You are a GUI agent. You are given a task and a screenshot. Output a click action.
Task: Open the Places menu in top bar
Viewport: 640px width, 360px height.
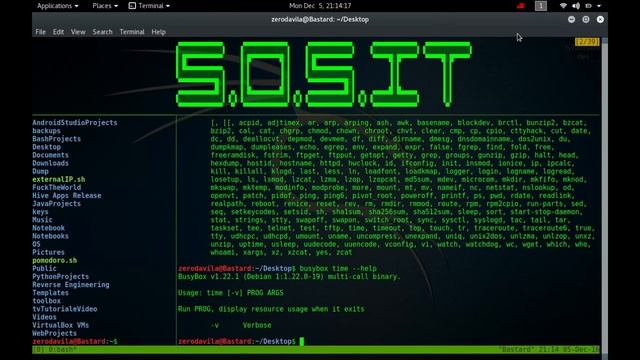(105, 6)
